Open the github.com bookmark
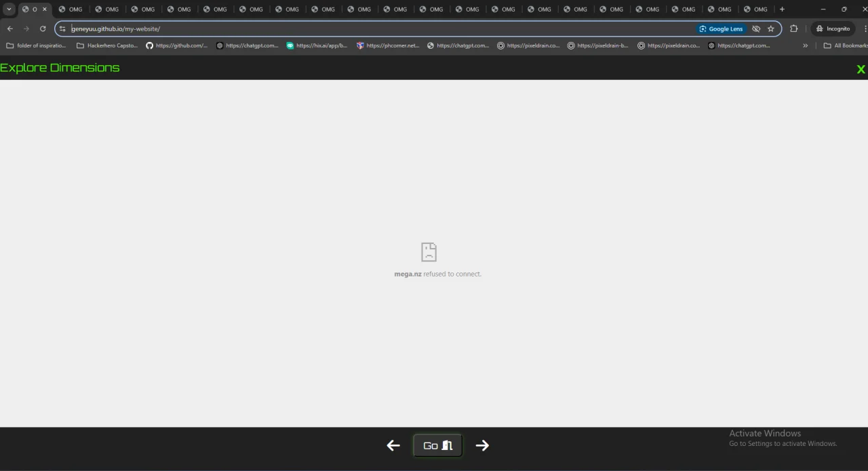Viewport: 868px width, 471px height. point(177,45)
